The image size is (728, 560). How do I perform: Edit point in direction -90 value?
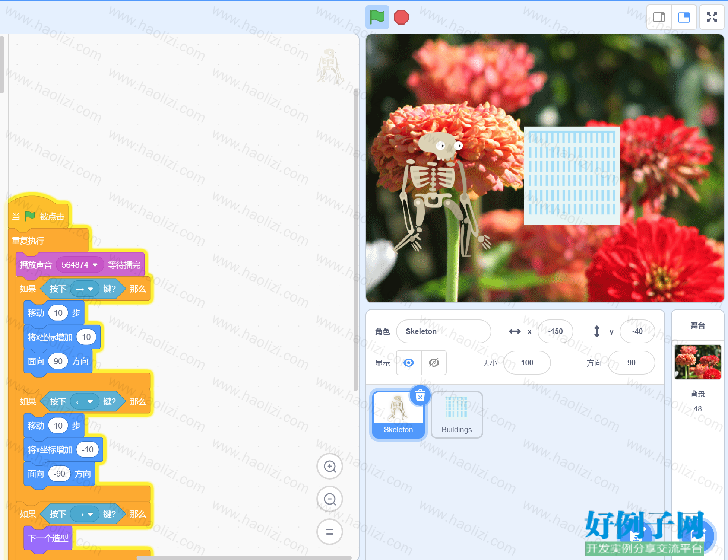pyautogui.click(x=60, y=474)
